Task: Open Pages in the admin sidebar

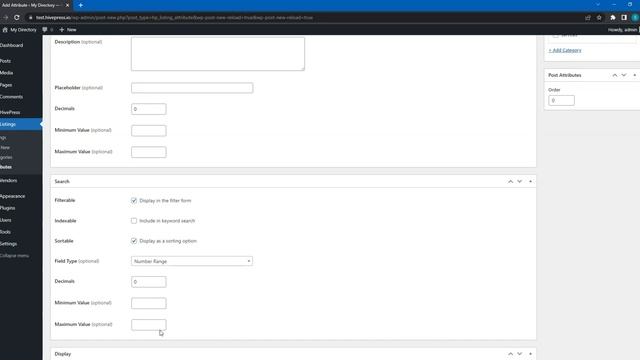Action: 6,85
